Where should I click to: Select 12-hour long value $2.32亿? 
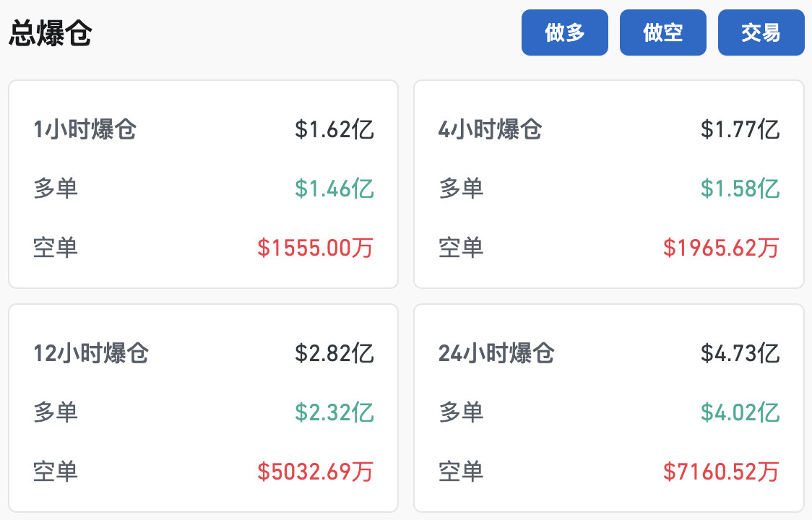(x=334, y=413)
